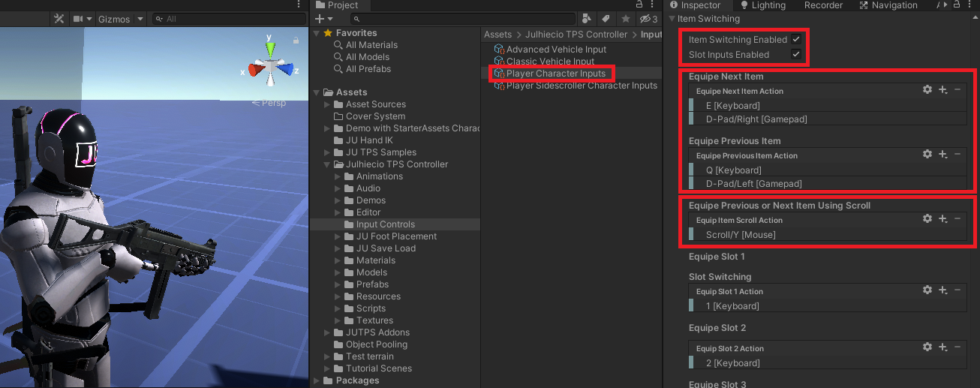Screen dimensions: 980x388
Task: Disable Slot Inputs Enabled checkbox
Action: pos(796,54)
